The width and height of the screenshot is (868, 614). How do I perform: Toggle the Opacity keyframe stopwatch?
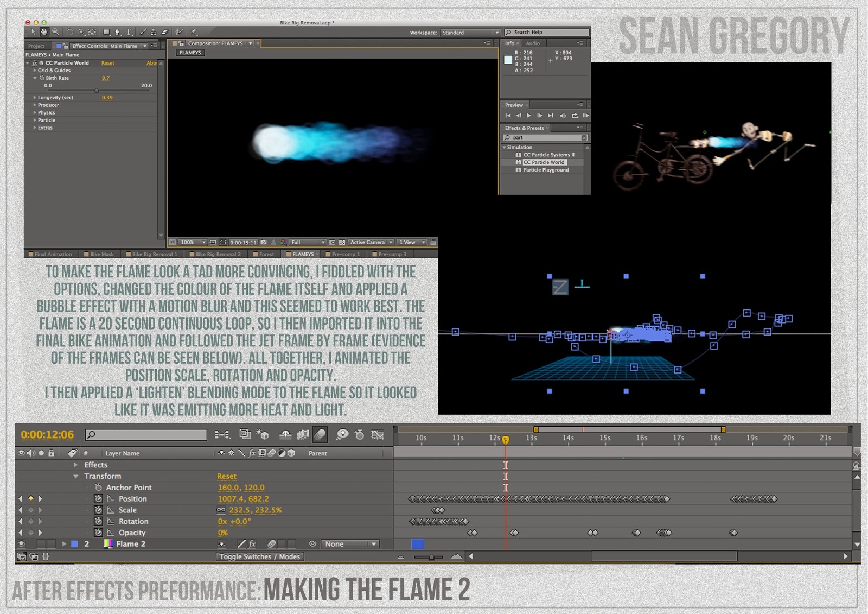(98, 533)
